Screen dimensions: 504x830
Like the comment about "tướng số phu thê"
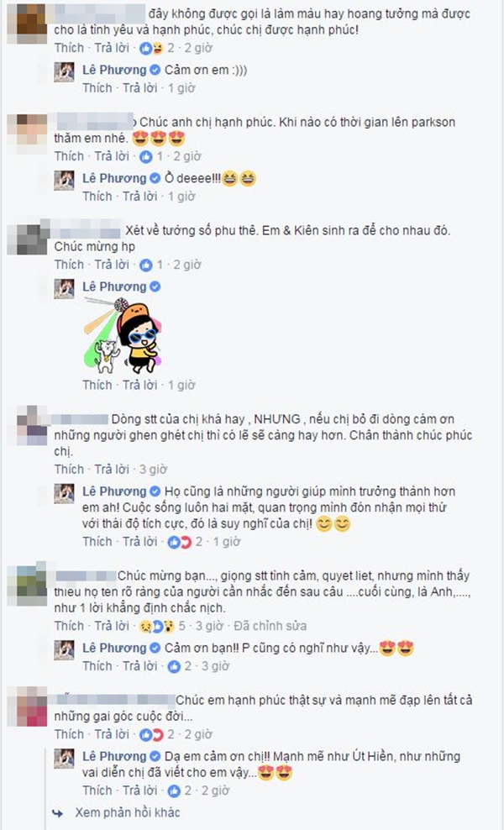(x=70, y=265)
